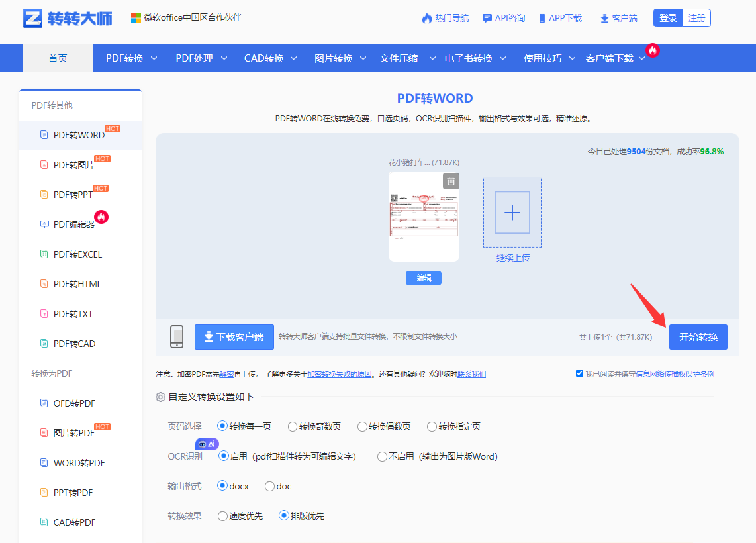Click the OFD转PDF sidebar icon

44,403
